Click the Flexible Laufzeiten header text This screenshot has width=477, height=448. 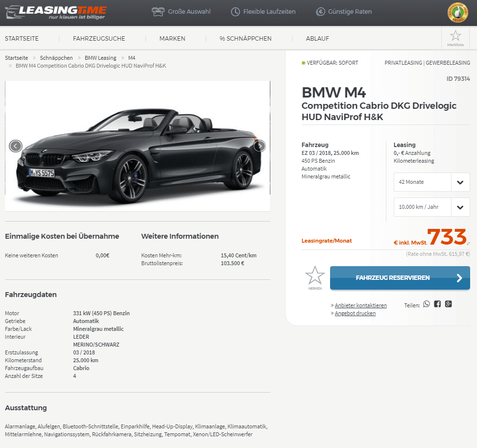coord(269,12)
